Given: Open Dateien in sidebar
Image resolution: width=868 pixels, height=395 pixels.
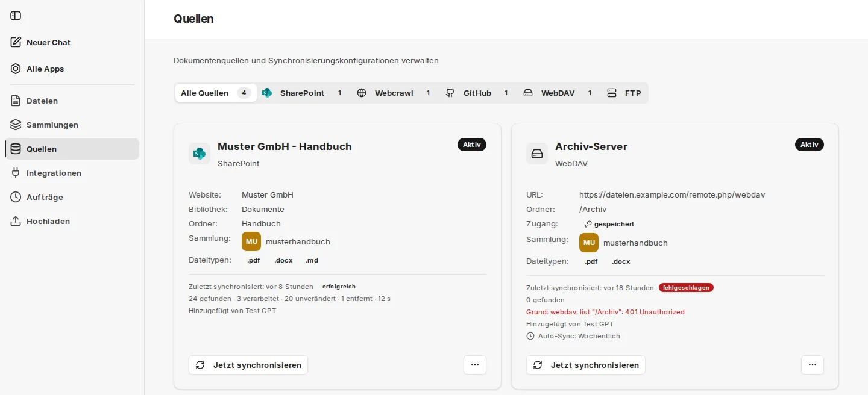Looking at the screenshot, I should pyautogui.click(x=72, y=101).
